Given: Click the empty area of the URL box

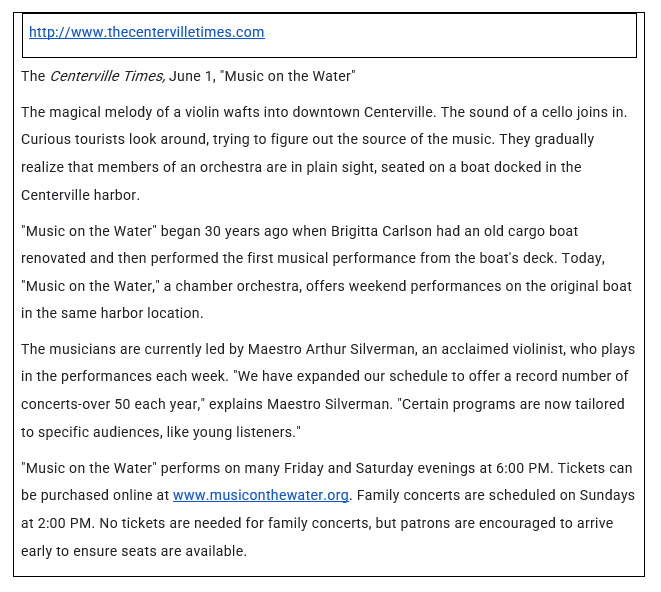Looking at the screenshot, I should tap(450, 35).
